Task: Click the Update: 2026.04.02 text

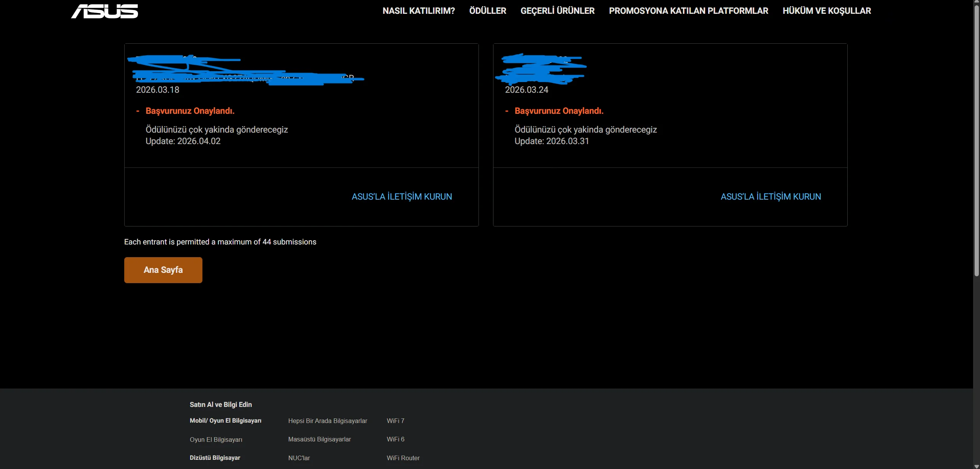Action: click(x=183, y=141)
